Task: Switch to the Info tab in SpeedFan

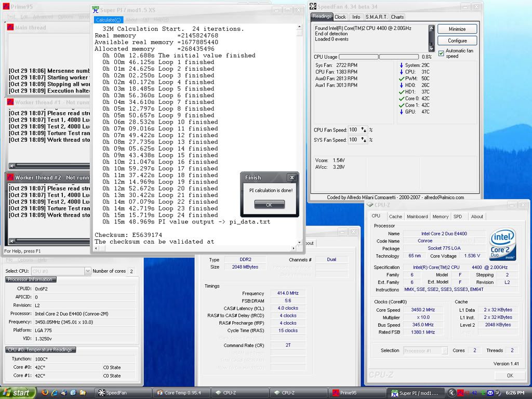Action: [356, 17]
